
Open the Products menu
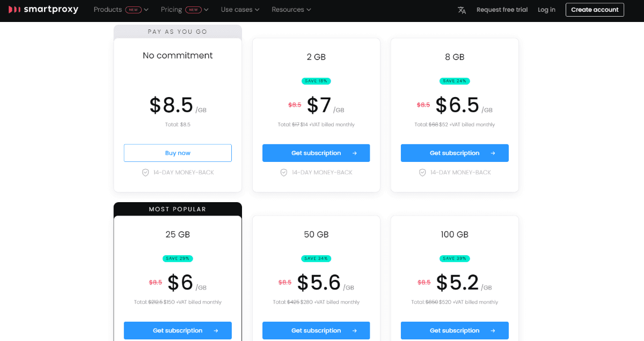pos(108,10)
